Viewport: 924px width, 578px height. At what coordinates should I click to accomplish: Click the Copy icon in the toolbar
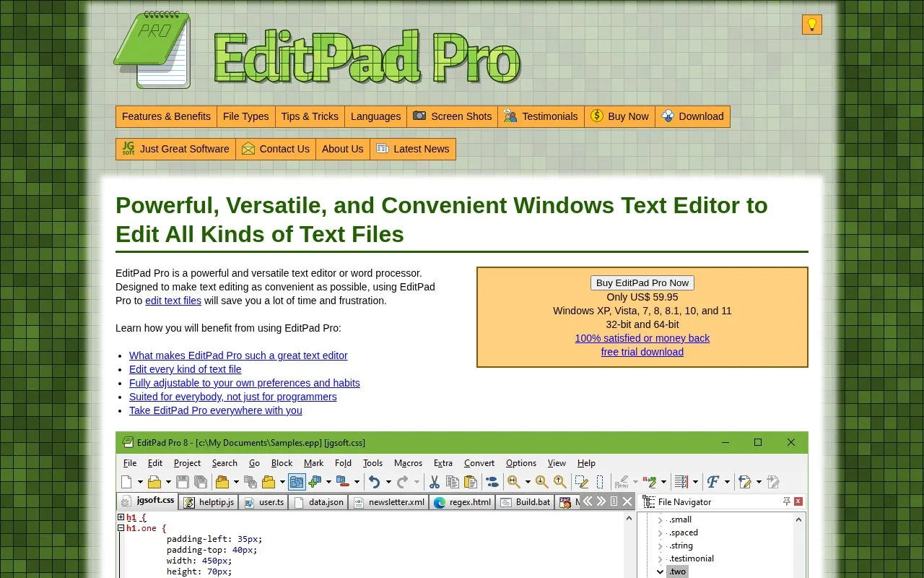click(453, 482)
